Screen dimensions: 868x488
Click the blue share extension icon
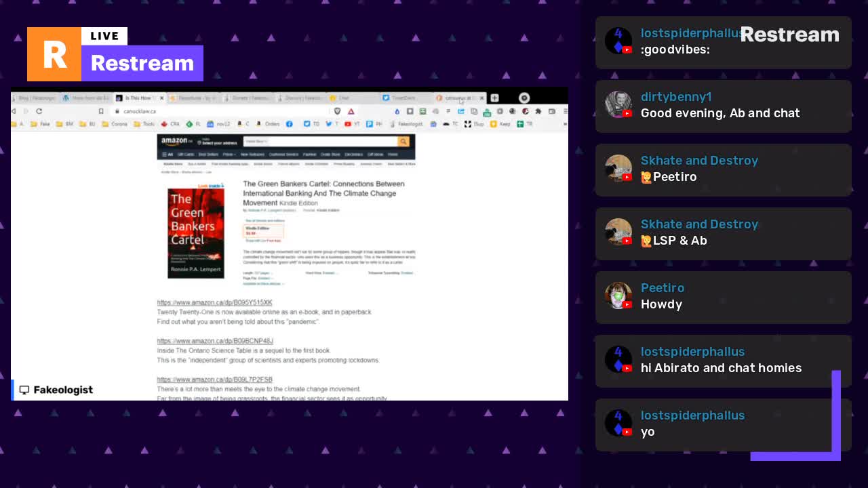tap(461, 111)
